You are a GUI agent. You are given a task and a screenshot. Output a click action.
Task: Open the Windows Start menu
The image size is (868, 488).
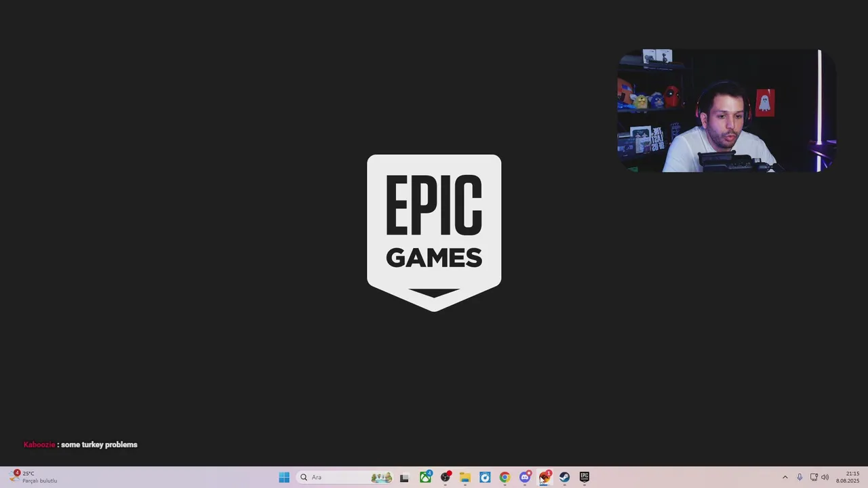[x=284, y=477]
